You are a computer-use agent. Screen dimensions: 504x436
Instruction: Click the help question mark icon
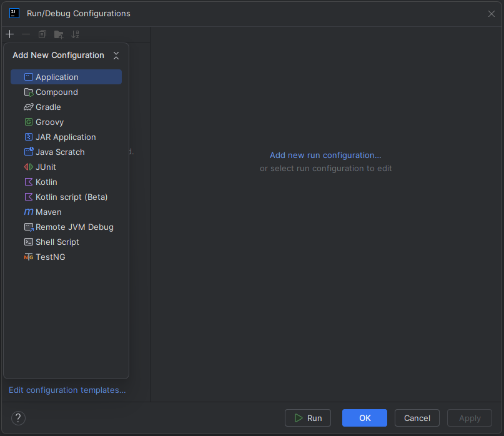click(17, 418)
